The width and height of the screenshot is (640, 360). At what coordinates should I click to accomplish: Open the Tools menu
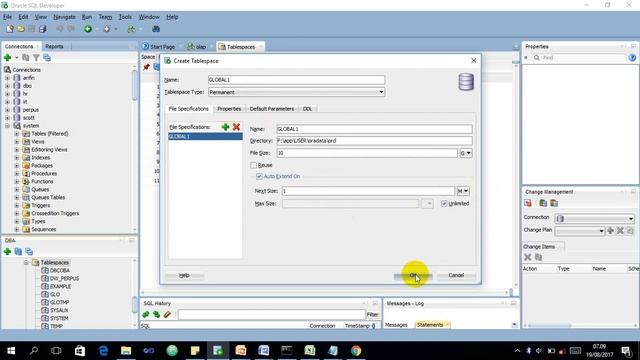click(x=125, y=17)
